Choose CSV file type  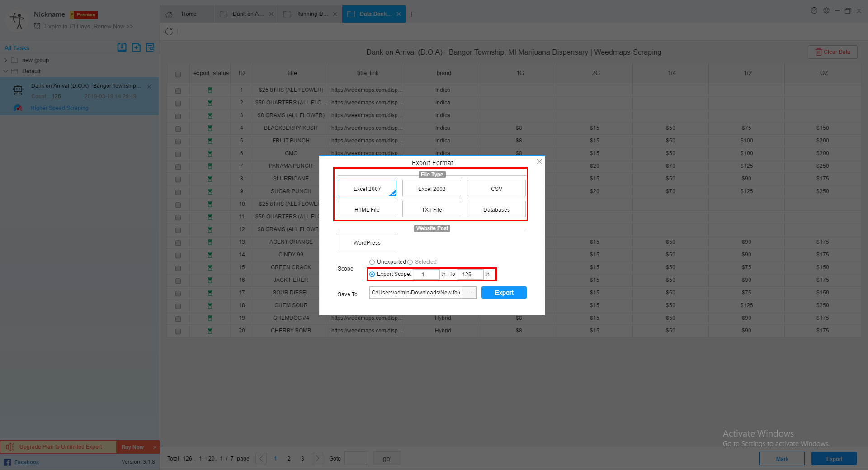point(496,189)
